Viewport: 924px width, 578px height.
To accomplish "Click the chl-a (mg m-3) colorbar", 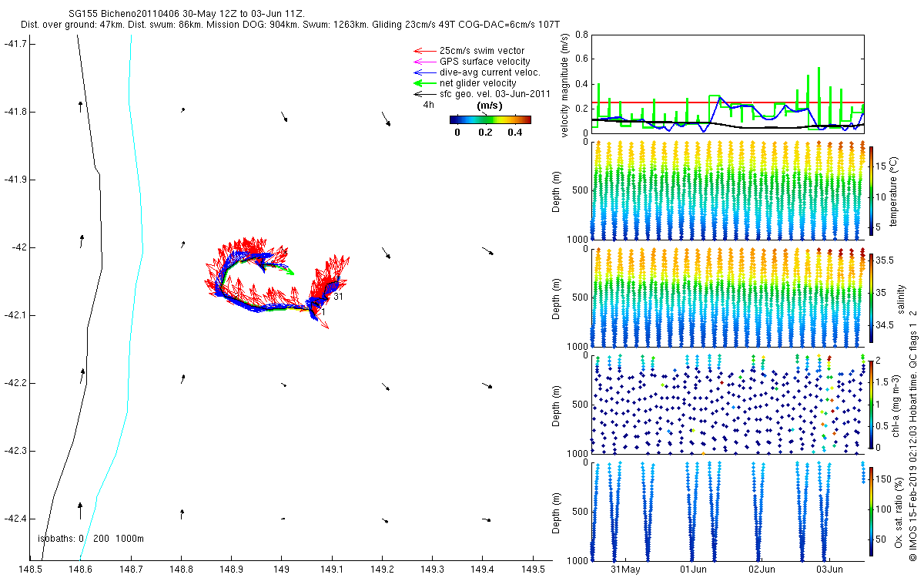I will pos(871,404).
